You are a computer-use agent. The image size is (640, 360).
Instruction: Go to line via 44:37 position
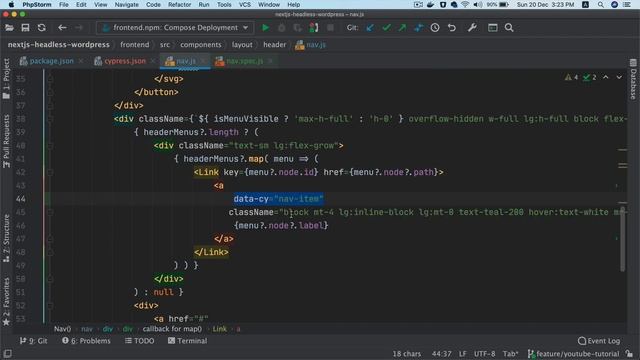[x=442, y=354]
